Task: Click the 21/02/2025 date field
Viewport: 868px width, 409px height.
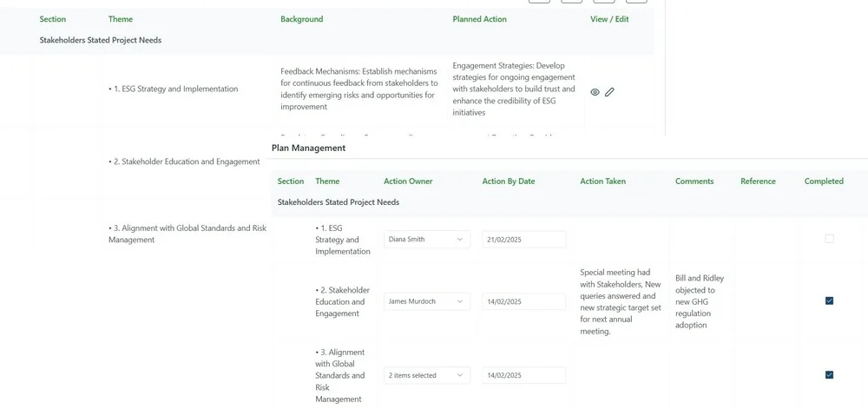Action: (x=523, y=240)
